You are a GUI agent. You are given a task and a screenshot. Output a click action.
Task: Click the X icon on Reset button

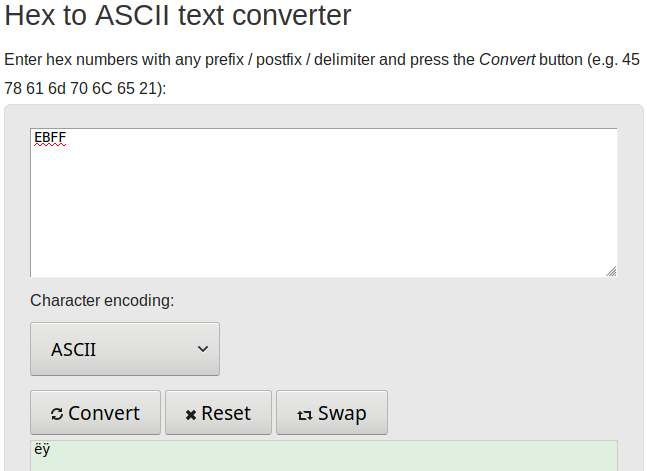[x=191, y=414]
